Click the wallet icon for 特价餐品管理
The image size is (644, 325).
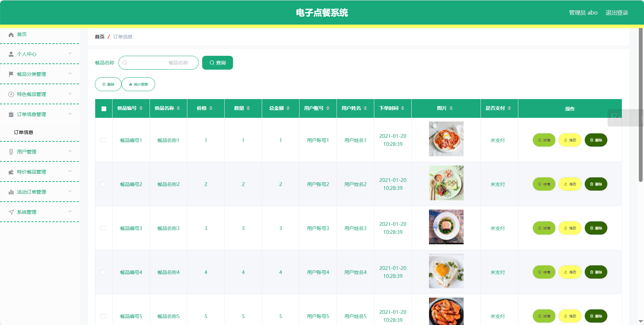click(11, 172)
